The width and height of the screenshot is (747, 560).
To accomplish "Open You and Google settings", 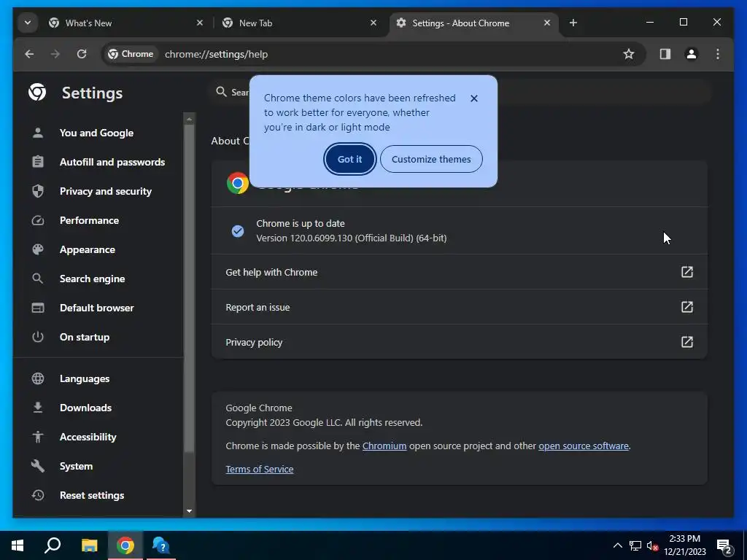I will (x=98, y=133).
